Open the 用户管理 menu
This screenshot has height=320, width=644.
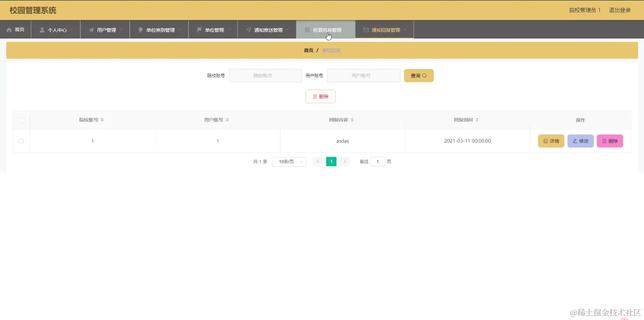click(x=105, y=30)
